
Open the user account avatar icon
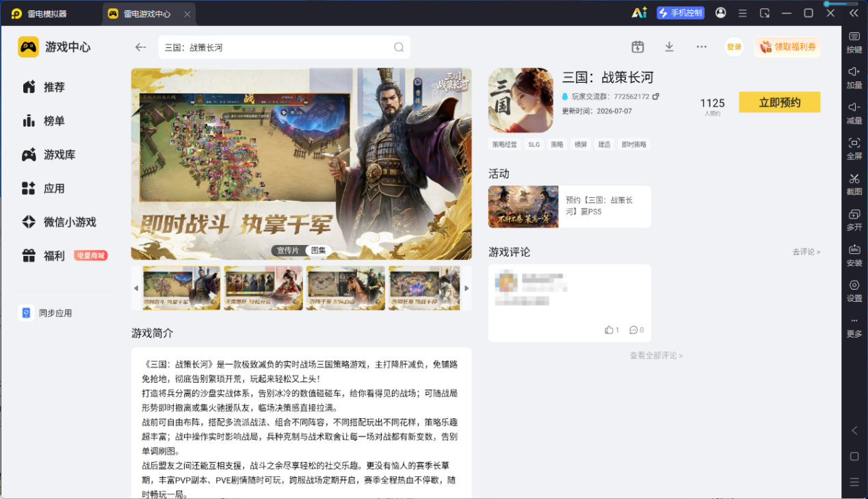(721, 13)
